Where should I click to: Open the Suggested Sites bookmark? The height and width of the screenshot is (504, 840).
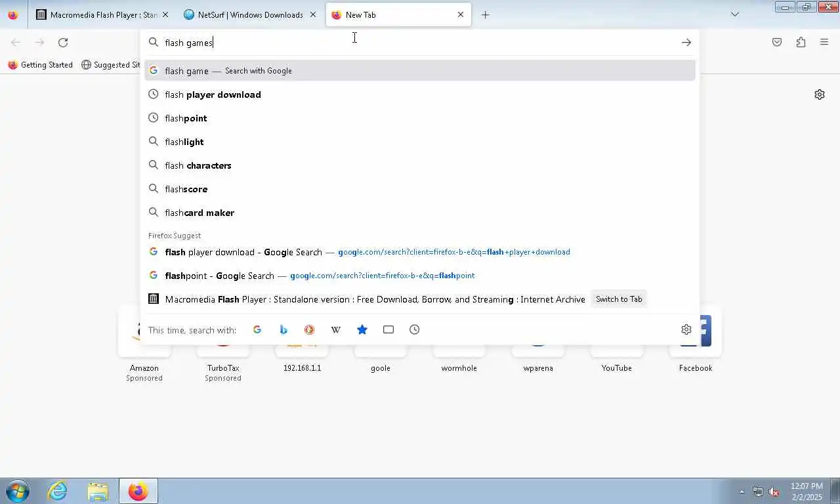pyautogui.click(x=110, y=65)
